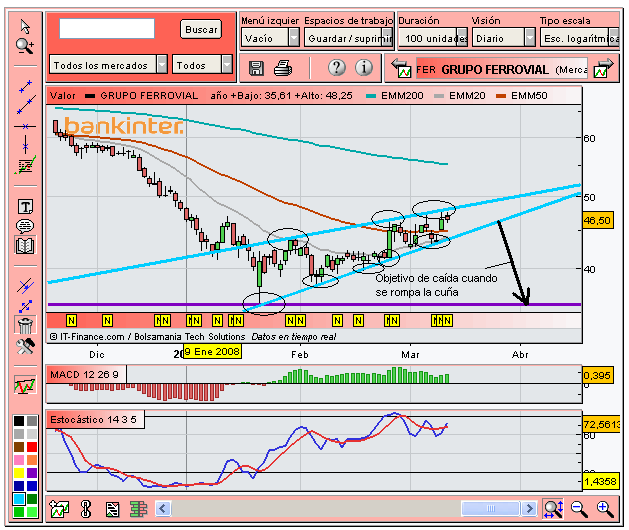Go to next security arrow

coord(603,68)
